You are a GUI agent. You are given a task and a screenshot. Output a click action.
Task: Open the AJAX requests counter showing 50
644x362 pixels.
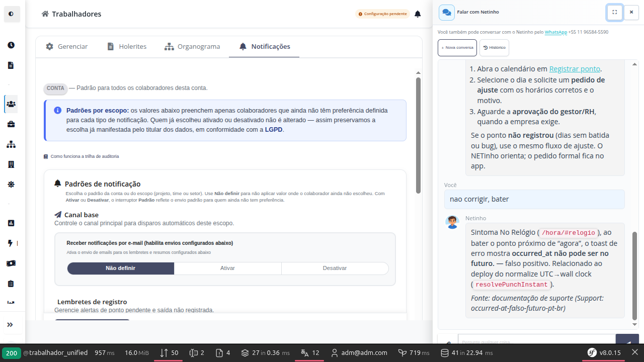tap(169, 353)
